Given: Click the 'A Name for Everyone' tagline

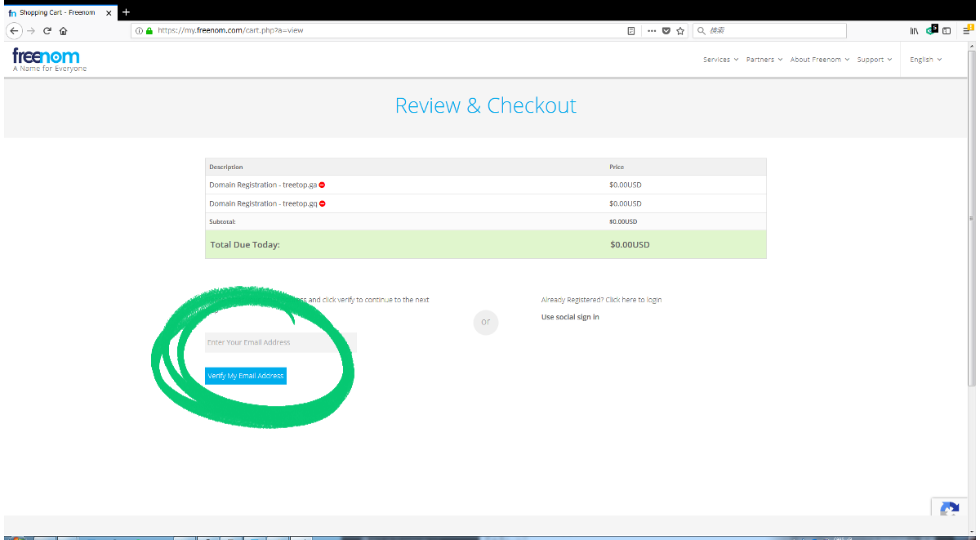Looking at the screenshot, I should click(50, 69).
